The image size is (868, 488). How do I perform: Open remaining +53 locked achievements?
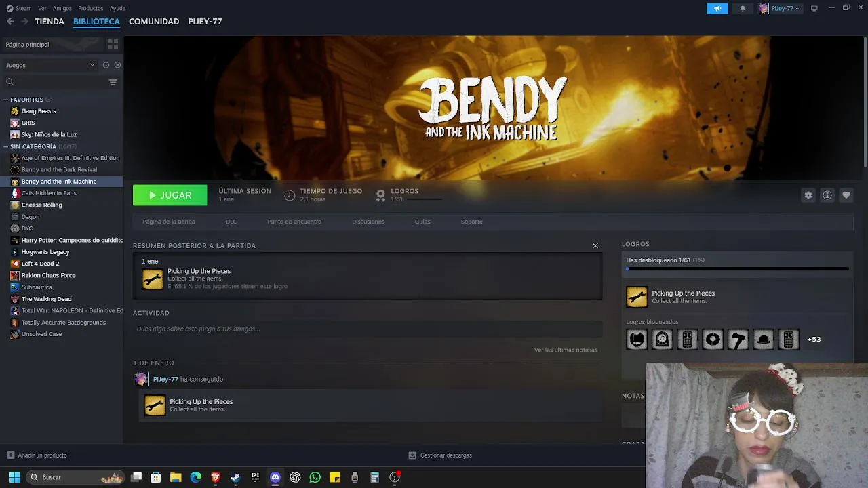[x=814, y=339]
